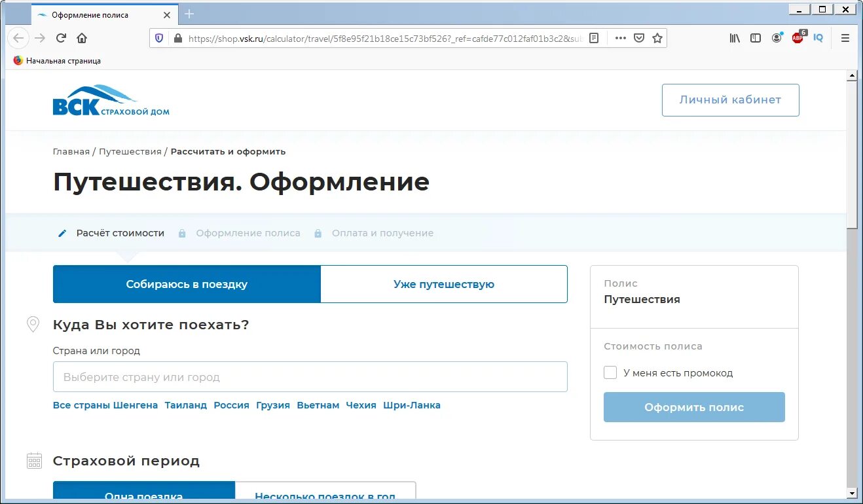Open the Оплата и получение step

[382, 233]
